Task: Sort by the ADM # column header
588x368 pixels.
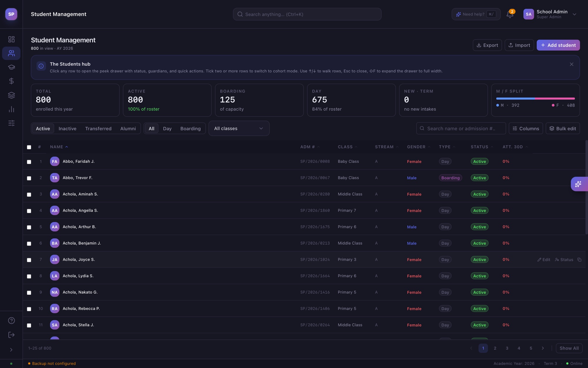Action: tap(310, 147)
